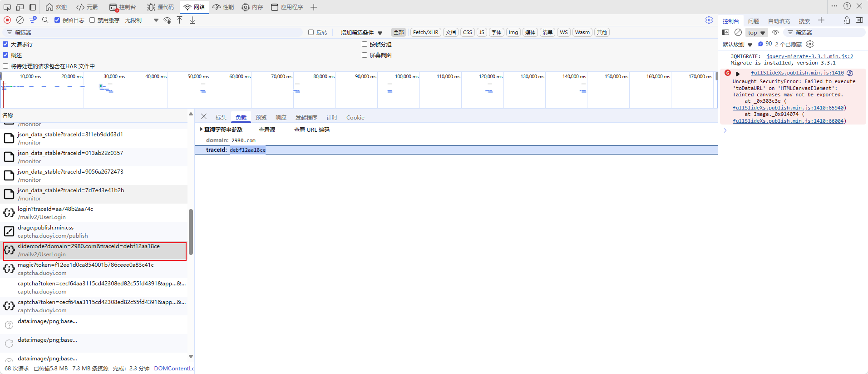868x374 pixels.
Task: Add new quick view tab plus
Action: [821, 20]
